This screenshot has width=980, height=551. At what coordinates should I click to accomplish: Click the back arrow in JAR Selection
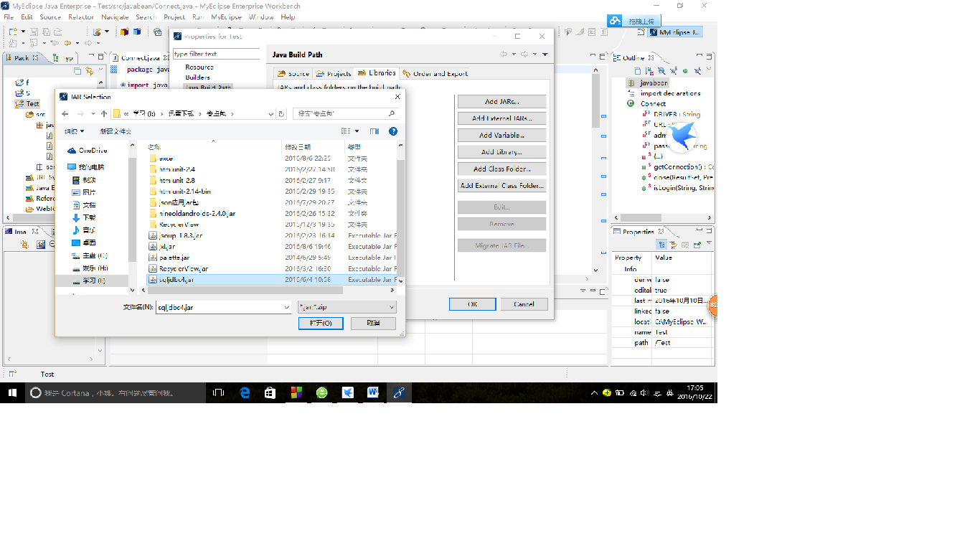(65, 113)
